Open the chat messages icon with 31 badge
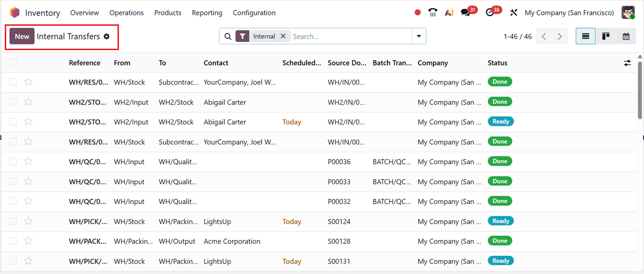 465,13
